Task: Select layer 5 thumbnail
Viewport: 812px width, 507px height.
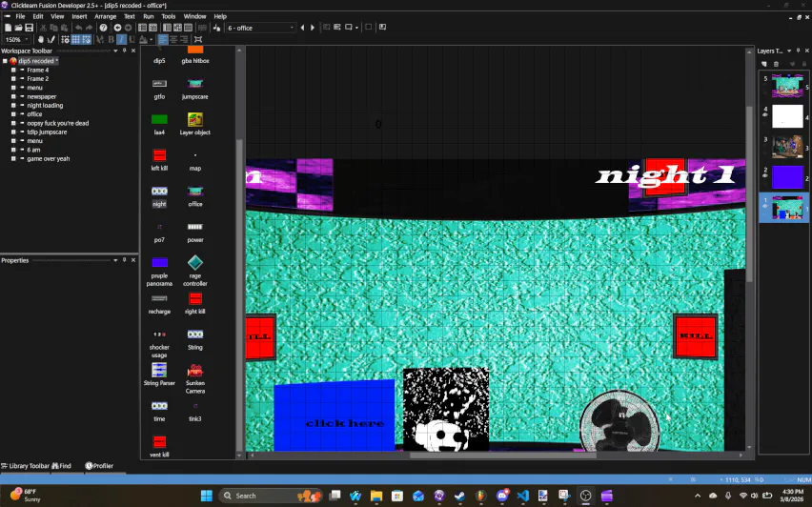Action: click(x=787, y=86)
